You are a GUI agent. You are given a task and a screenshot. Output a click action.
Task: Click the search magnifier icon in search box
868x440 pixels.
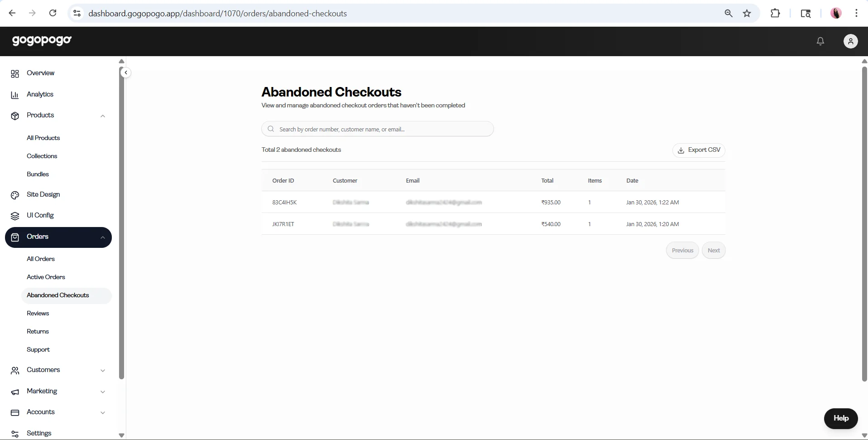coord(271,129)
